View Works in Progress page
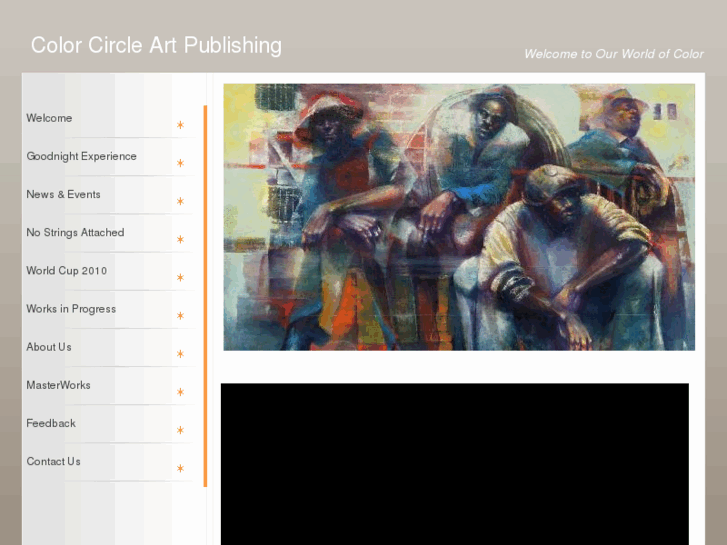The width and height of the screenshot is (727, 545). [71, 309]
